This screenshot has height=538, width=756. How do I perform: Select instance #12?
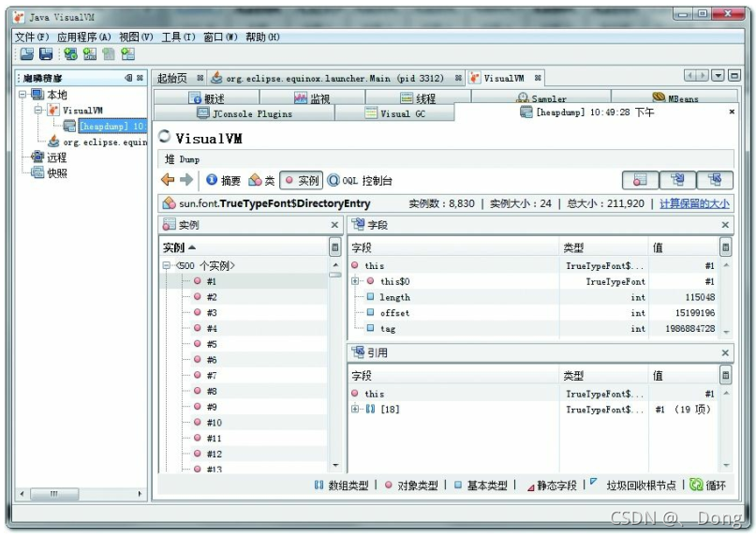215,454
